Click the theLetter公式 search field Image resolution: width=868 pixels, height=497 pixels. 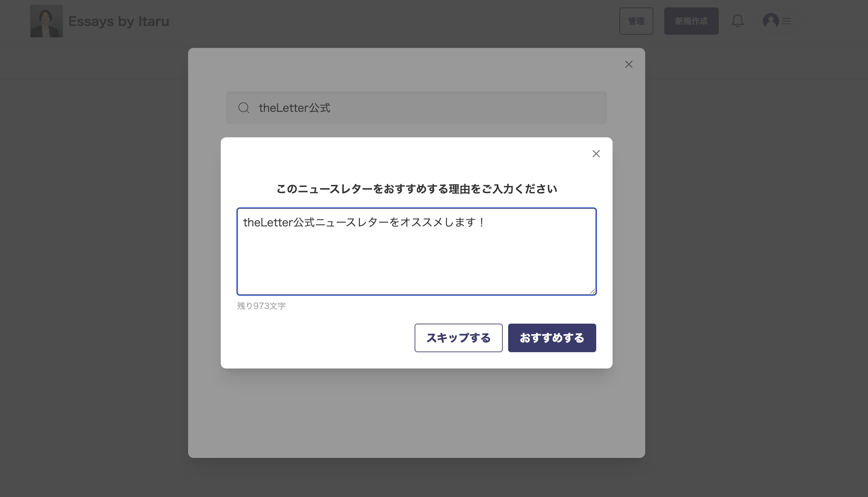point(416,107)
